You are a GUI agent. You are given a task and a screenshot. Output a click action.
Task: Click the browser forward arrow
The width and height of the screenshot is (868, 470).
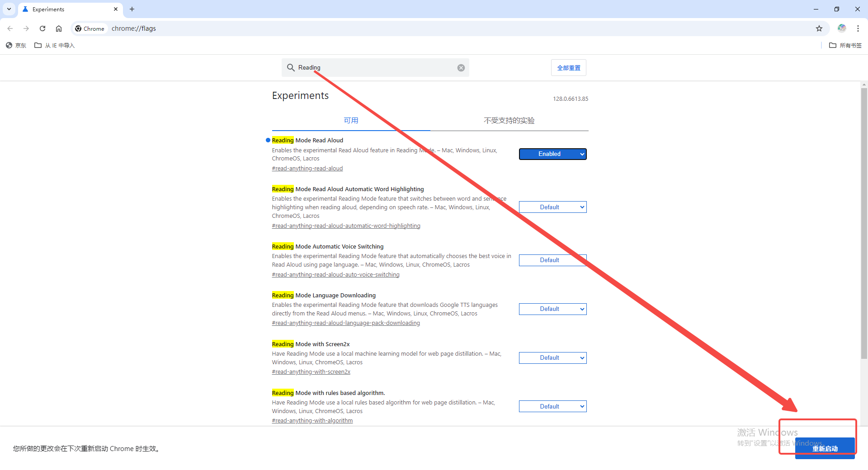[x=26, y=28]
